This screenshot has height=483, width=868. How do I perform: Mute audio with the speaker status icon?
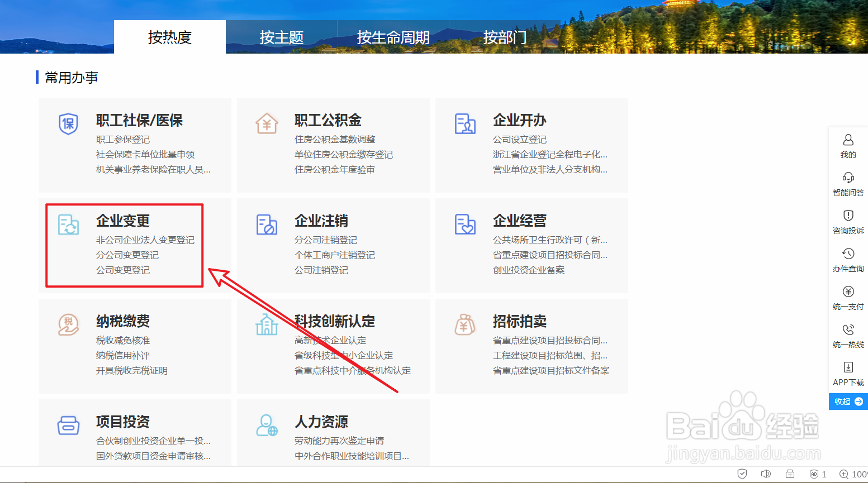click(x=766, y=474)
